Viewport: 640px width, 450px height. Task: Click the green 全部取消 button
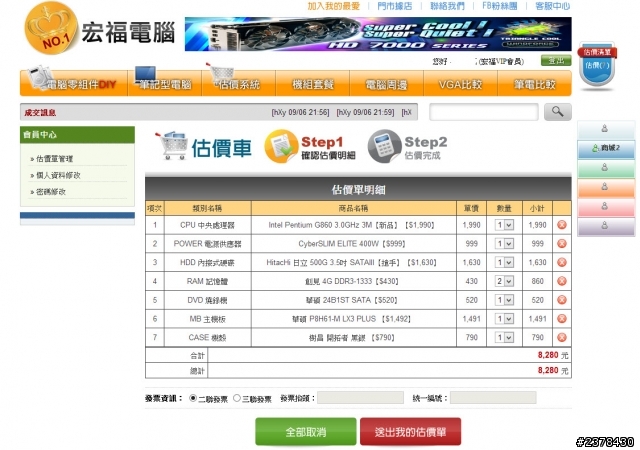click(306, 432)
